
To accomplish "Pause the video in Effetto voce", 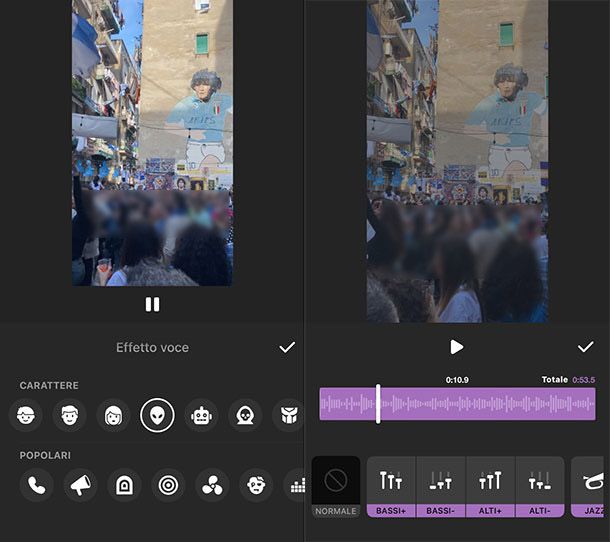I will [x=152, y=304].
